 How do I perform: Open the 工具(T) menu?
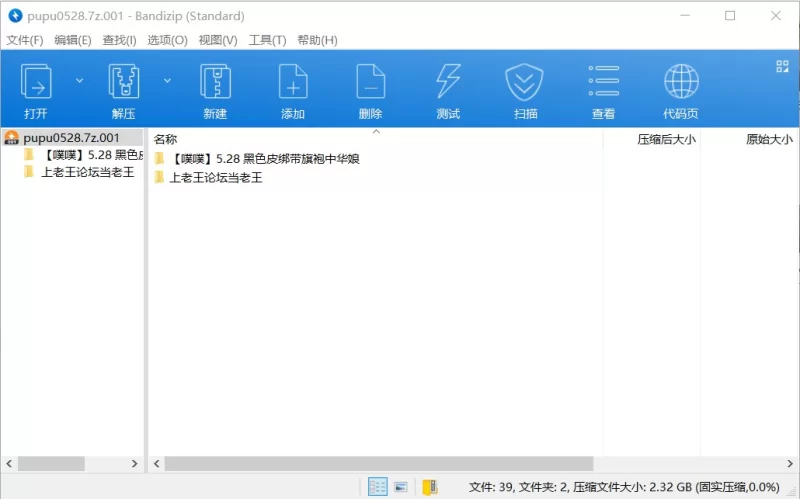(267, 40)
